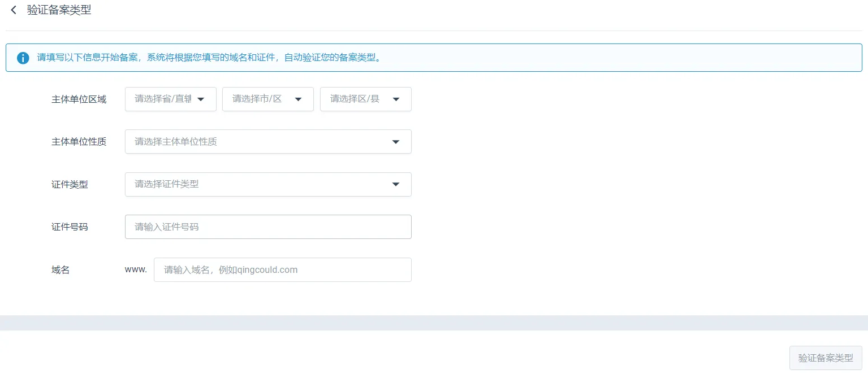Open the 请选择省/直辖 province dropdown

[164, 99]
